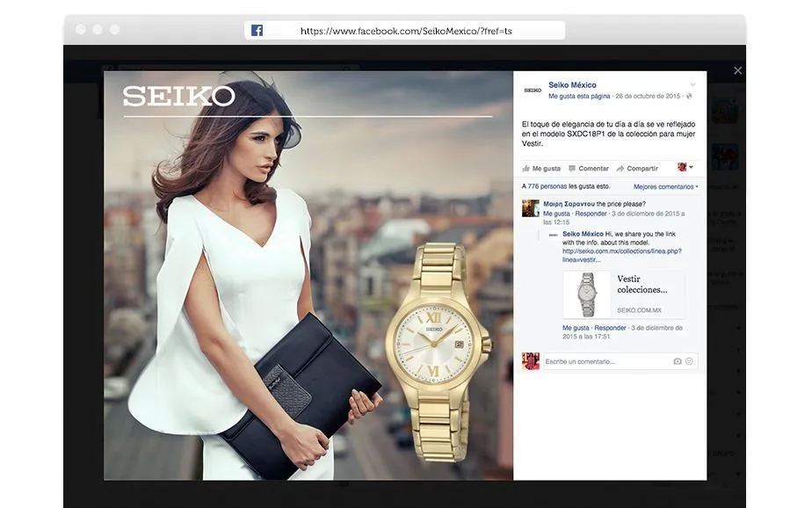Viewport: 812px width, 508px height.
Task: Open the emoji picker in the comment box
Action: [x=689, y=361]
